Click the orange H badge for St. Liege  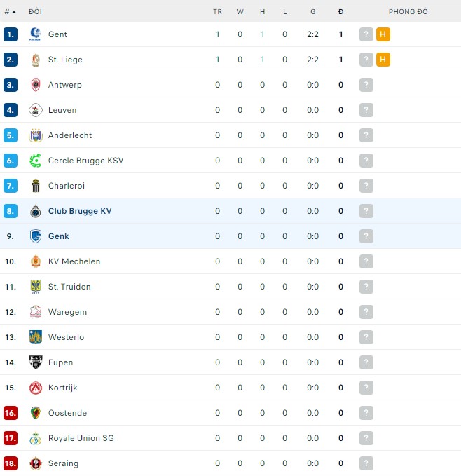point(383,60)
